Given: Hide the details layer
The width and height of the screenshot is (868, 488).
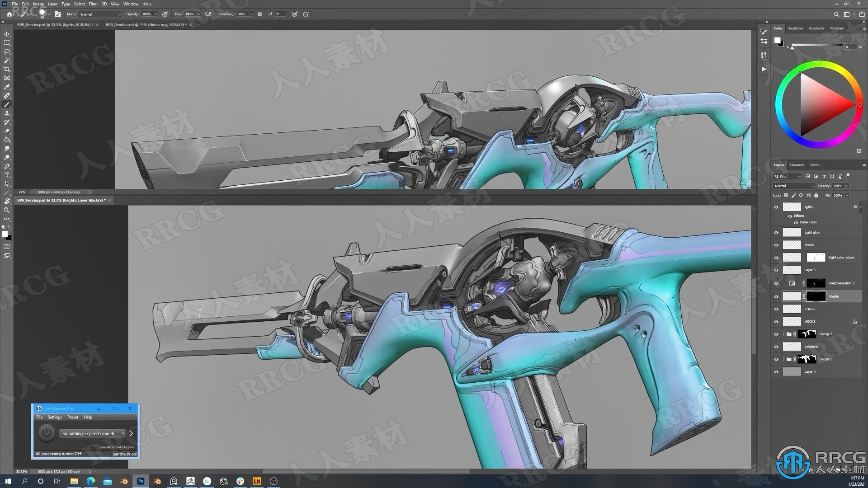Looking at the screenshot, I should (x=776, y=245).
